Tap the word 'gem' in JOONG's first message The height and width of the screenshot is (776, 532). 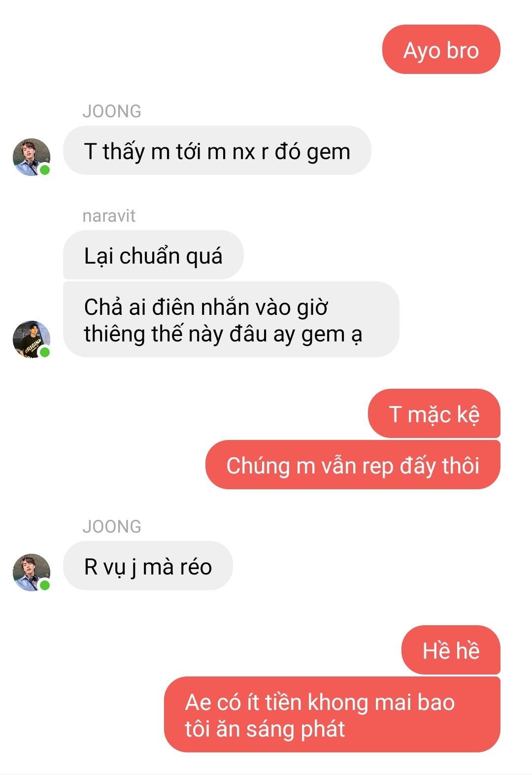coord(329,152)
